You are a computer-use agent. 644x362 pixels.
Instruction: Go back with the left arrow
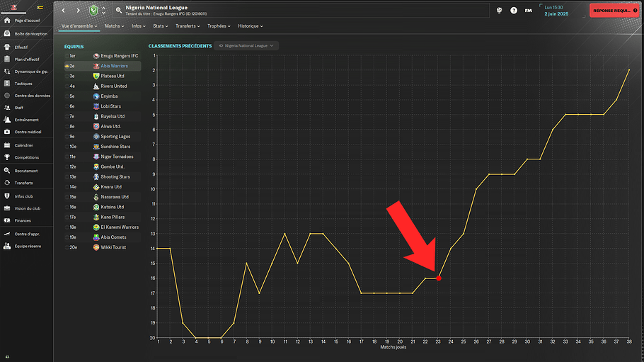coord(63,11)
